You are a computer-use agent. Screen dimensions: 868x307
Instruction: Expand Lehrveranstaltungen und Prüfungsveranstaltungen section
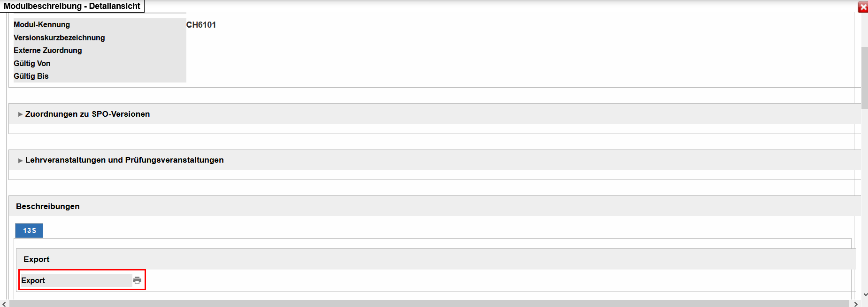(124, 160)
